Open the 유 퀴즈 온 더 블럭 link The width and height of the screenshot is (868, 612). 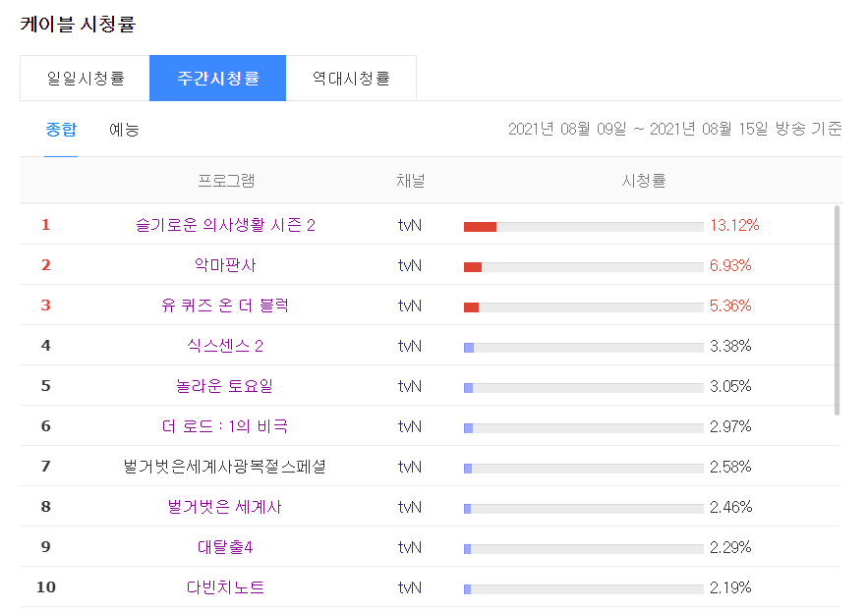(225, 306)
